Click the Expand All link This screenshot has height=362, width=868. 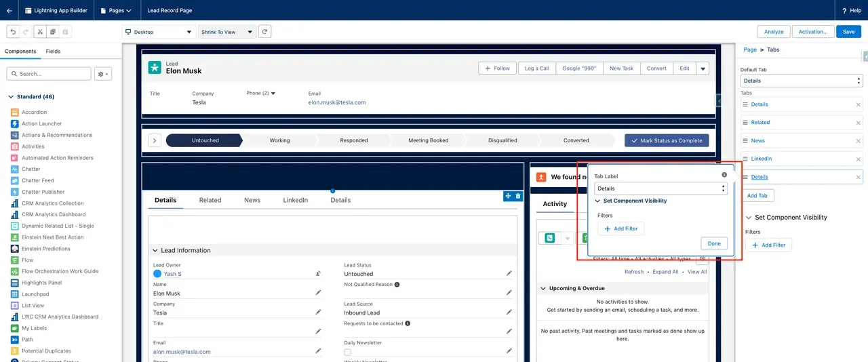coord(665,272)
